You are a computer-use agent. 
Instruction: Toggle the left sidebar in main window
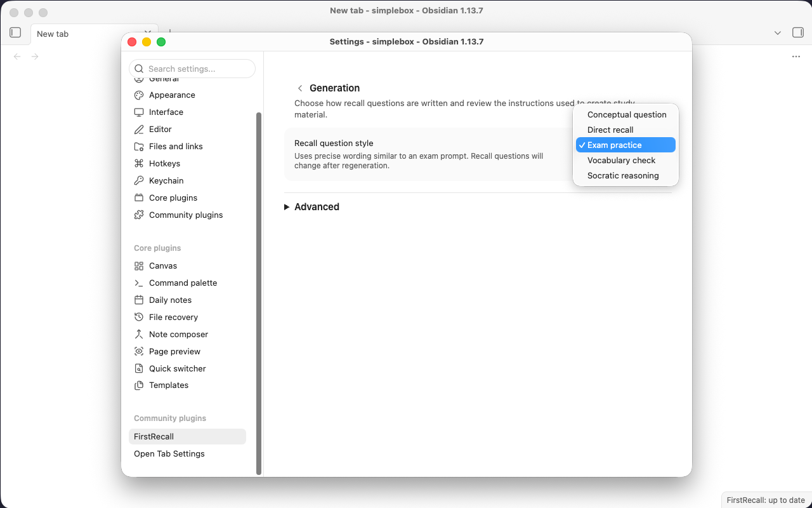coord(16,32)
